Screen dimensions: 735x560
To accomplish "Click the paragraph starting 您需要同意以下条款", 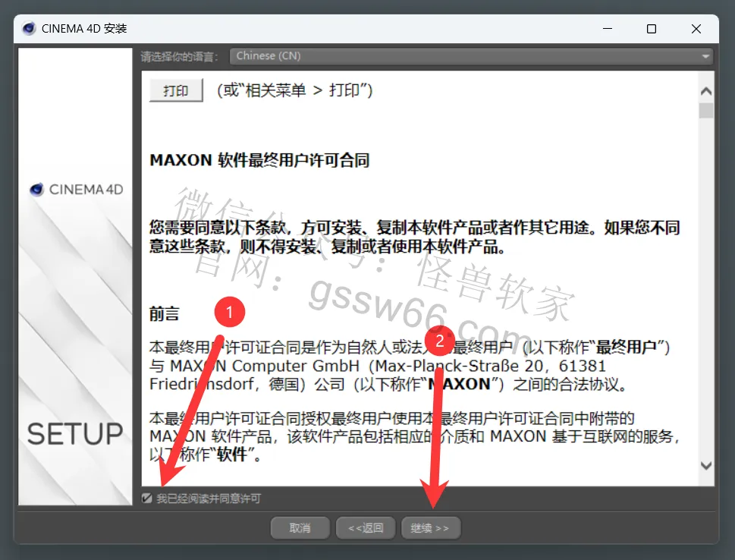I will click(x=414, y=237).
